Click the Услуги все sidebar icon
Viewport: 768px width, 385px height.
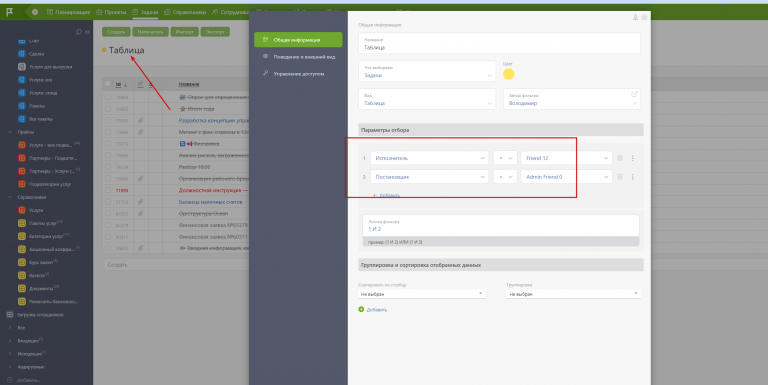pos(22,79)
